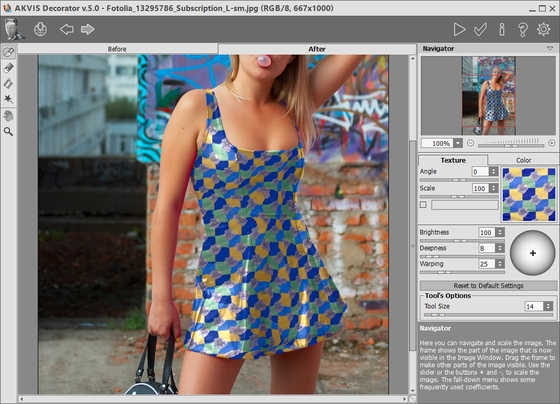The width and height of the screenshot is (560, 404).
Task: Click the Undo left arrow
Action: pos(67,29)
